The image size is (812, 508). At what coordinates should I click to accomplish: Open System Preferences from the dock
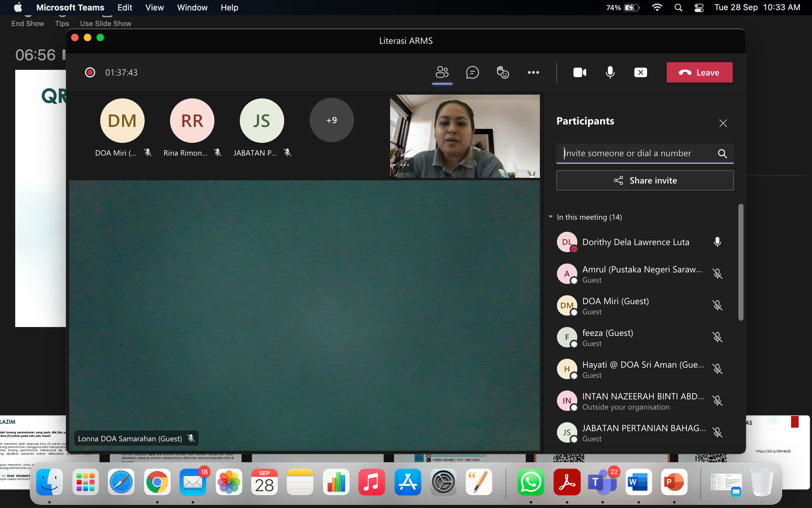[x=443, y=482]
